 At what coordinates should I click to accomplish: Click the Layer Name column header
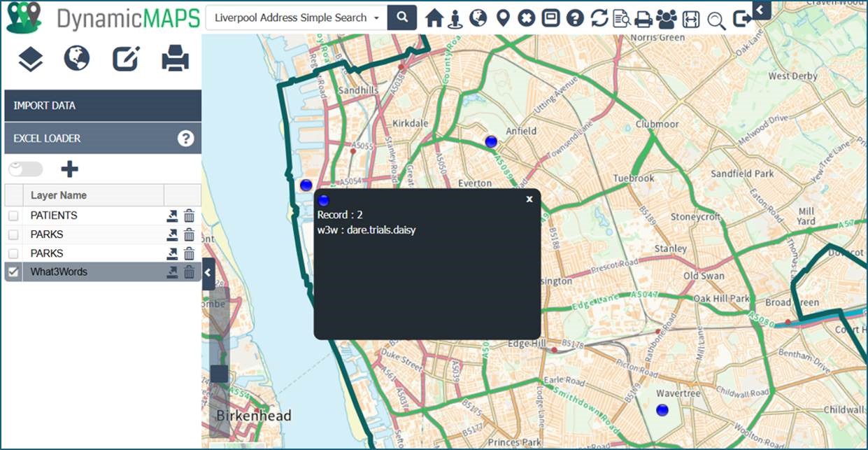tap(59, 195)
